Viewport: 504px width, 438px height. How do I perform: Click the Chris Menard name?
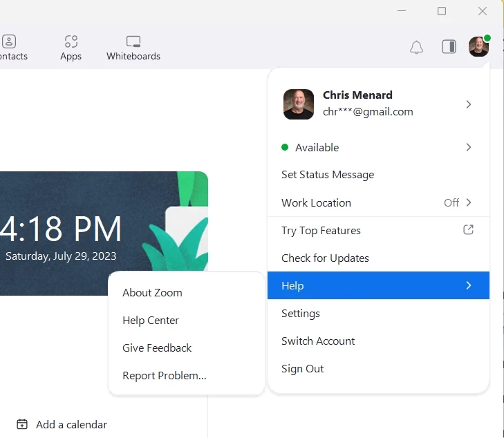point(357,95)
